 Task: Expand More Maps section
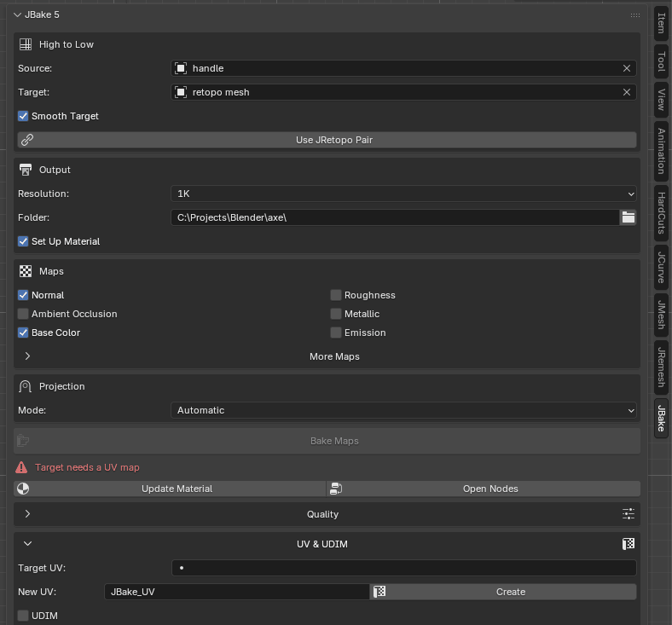(x=27, y=356)
